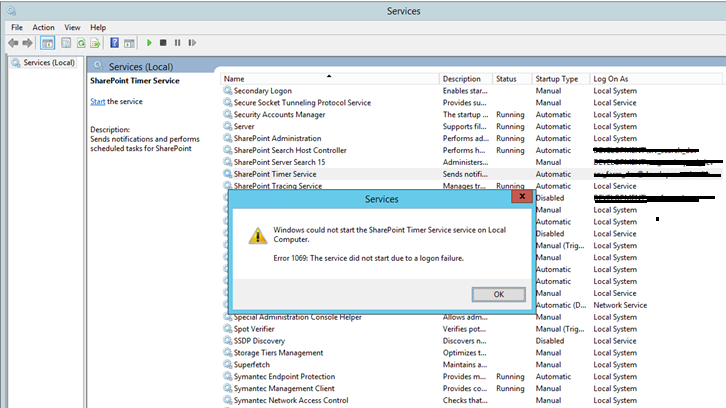Select SharePoint Search Host Controller name
Viewport: 726px width, 408px height.
click(290, 151)
